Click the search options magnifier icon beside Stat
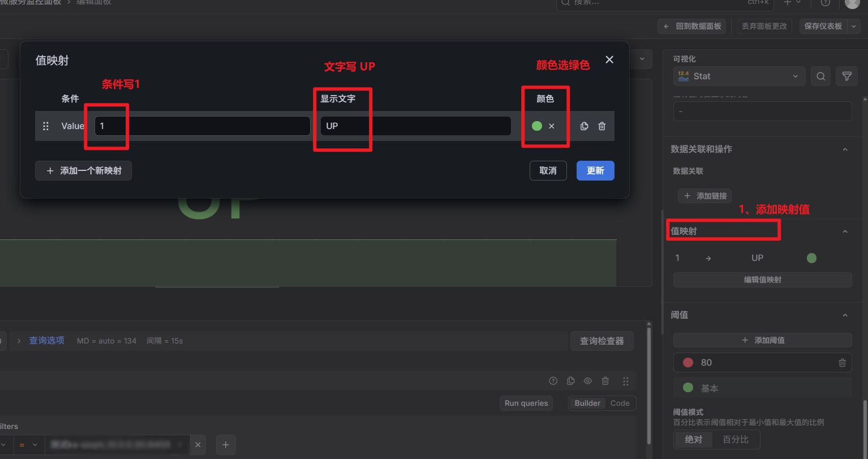This screenshot has height=459, width=868. [820, 76]
